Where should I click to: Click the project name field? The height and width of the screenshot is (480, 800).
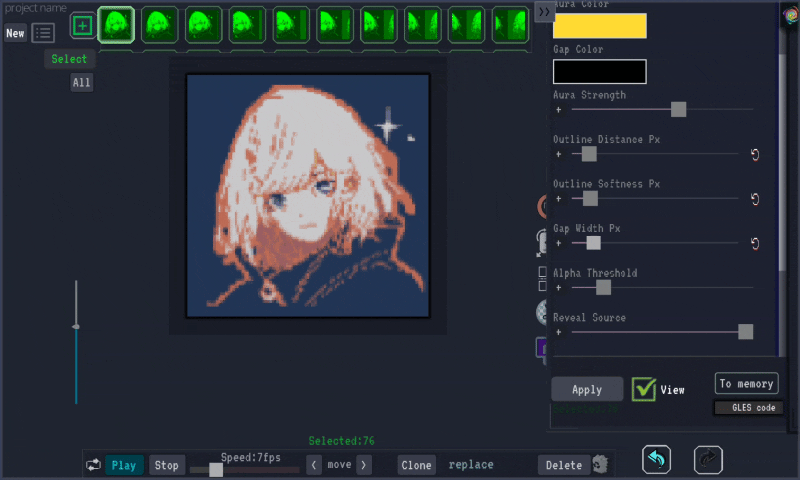click(36, 8)
